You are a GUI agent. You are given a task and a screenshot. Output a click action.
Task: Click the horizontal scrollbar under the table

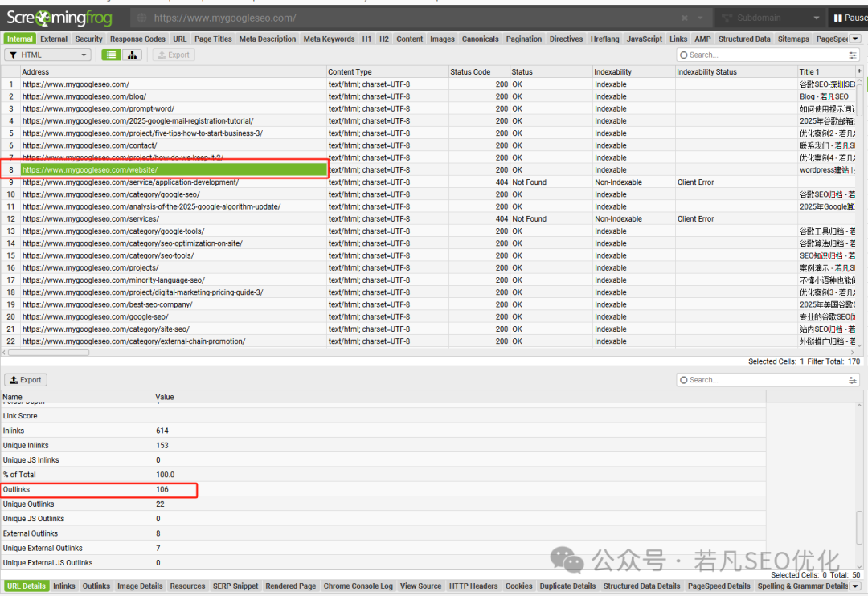pos(48,353)
